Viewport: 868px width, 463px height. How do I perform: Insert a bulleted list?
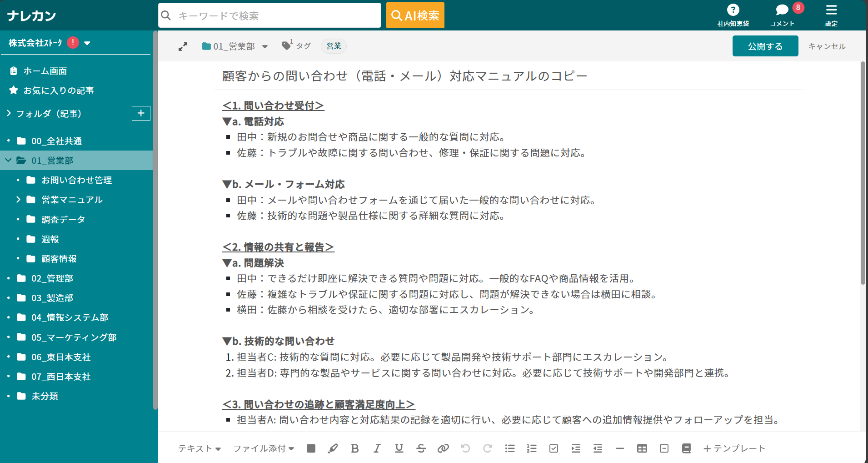pos(509,448)
